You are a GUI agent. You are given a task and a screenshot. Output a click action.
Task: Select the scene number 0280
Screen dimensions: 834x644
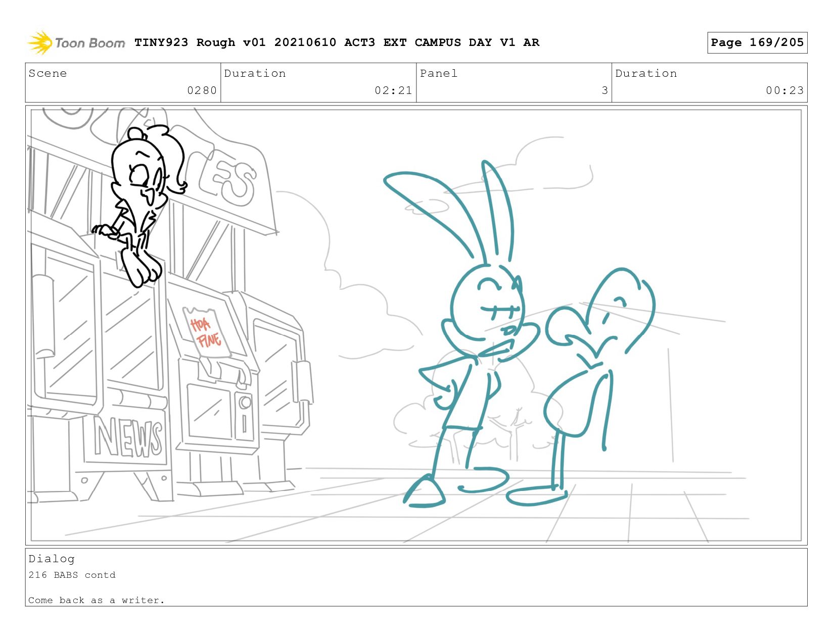coord(202,90)
